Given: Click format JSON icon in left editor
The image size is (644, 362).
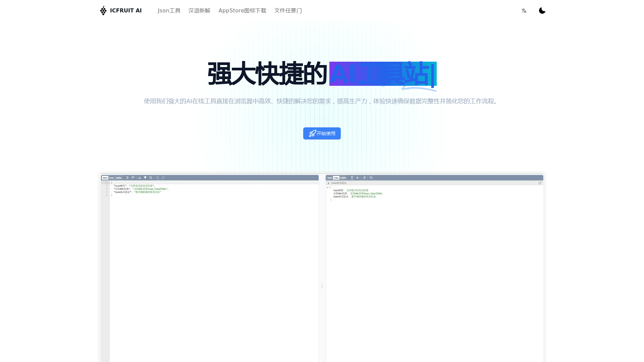Looking at the screenshot, I should [x=127, y=178].
